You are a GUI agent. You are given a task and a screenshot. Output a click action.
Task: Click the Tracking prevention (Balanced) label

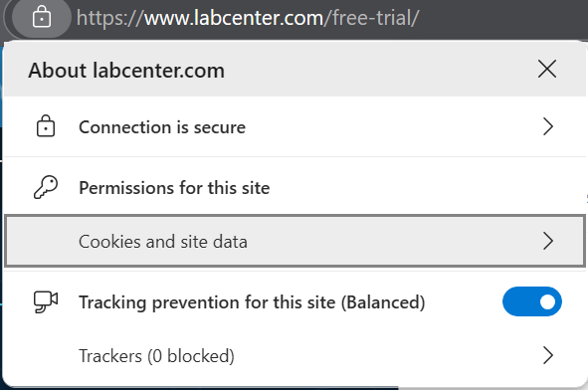point(252,302)
